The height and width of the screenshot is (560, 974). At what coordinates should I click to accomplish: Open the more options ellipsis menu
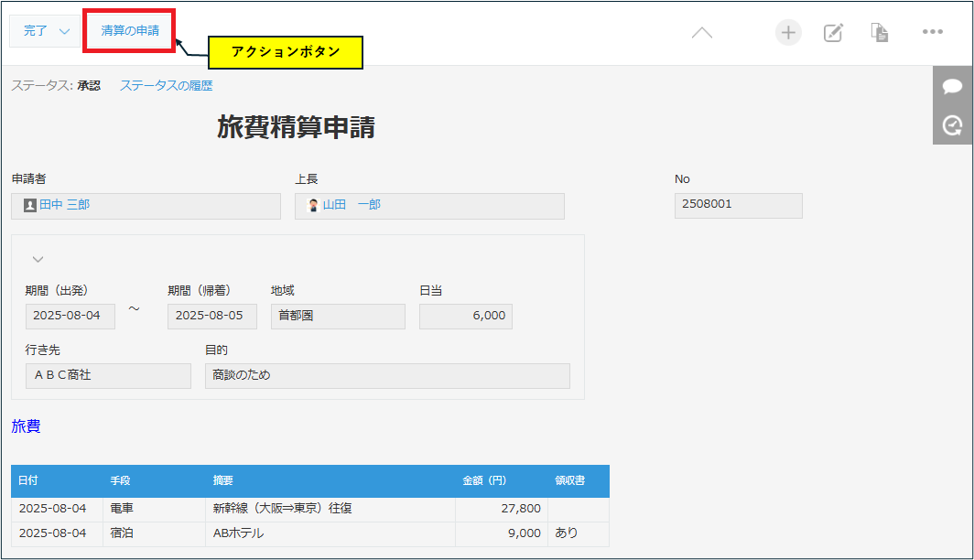(x=932, y=32)
